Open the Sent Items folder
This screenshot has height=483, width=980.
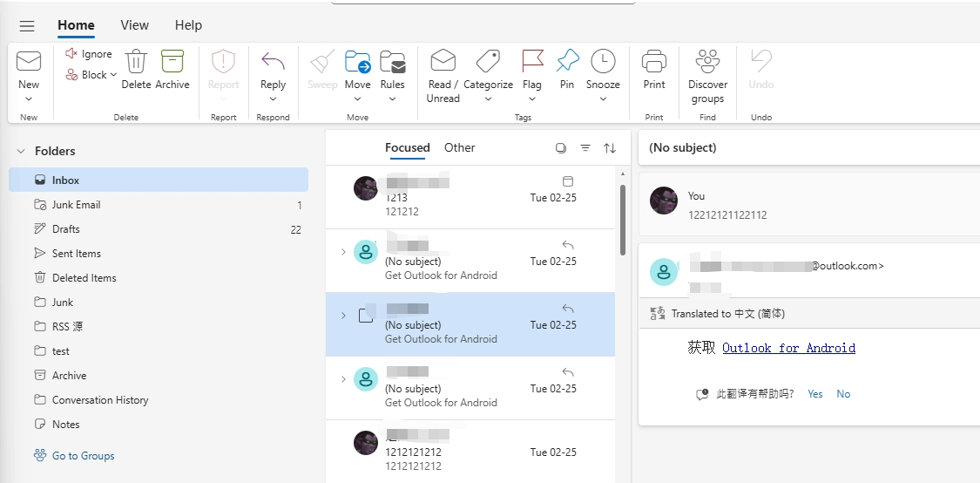tap(159, 254)
